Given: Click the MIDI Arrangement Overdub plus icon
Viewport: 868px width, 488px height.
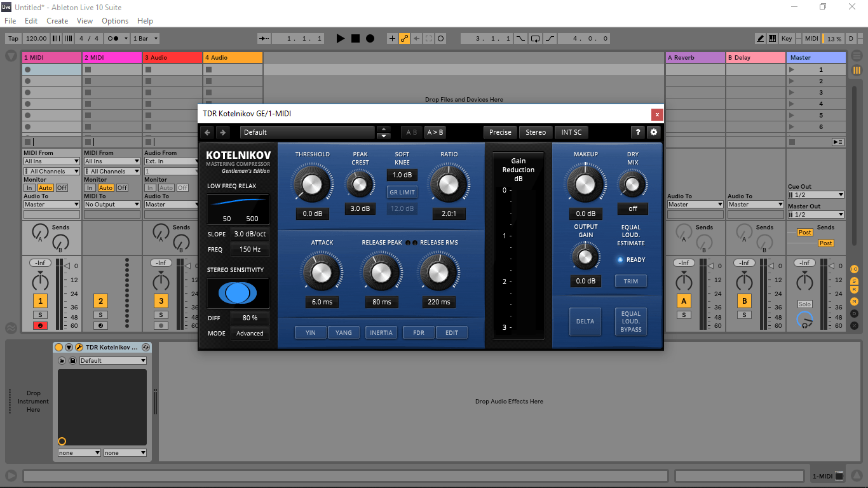Looking at the screenshot, I should (392, 39).
